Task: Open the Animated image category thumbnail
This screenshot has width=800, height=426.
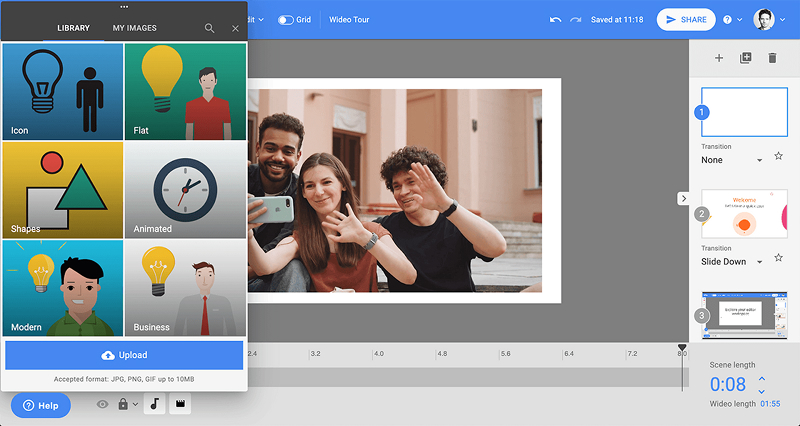Action: tap(185, 189)
